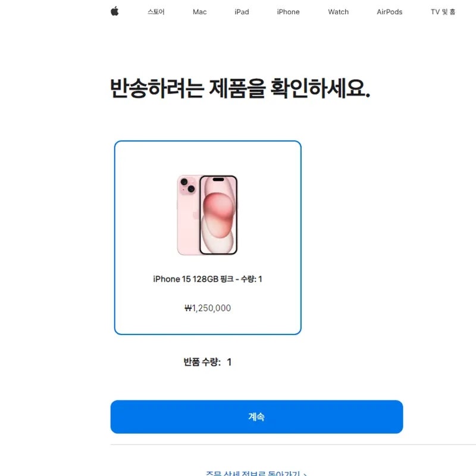Open the Watch navigation item
This screenshot has height=476, width=476.
pyautogui.click(x=338, y=12)
